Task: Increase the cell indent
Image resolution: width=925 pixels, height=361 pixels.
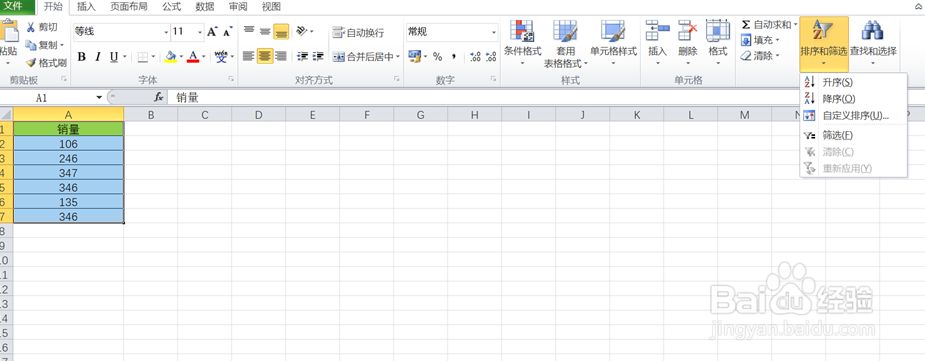Action: pyautogui.click(x=319, y=57)
